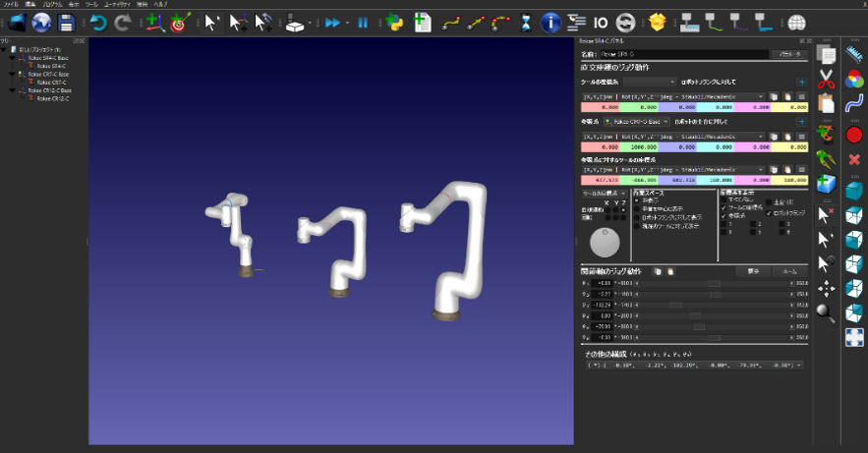The height and width of the screenshot is (453, 868).
Task: Pause the simulation with the pause icon
Action: click(x=362, y=22)
